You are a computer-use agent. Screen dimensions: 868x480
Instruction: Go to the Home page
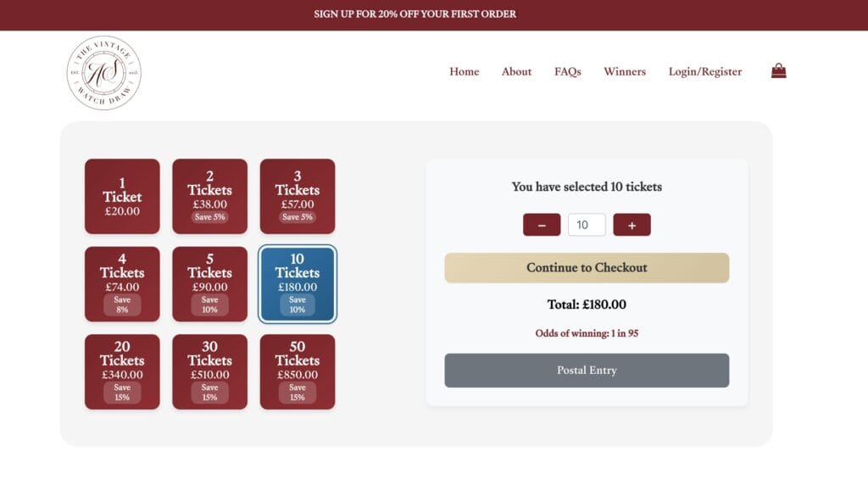[x=465, y=72]
